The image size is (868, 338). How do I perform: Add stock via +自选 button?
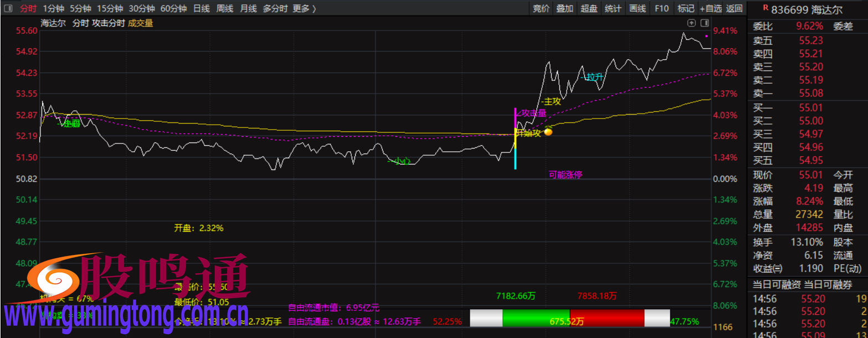710,8
